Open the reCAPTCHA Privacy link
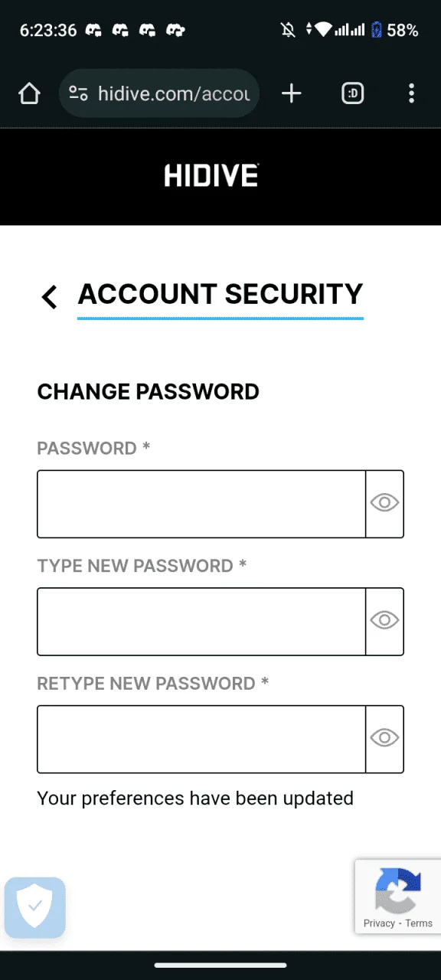This screenshot has width=441, height=980. tap(379, 923)
